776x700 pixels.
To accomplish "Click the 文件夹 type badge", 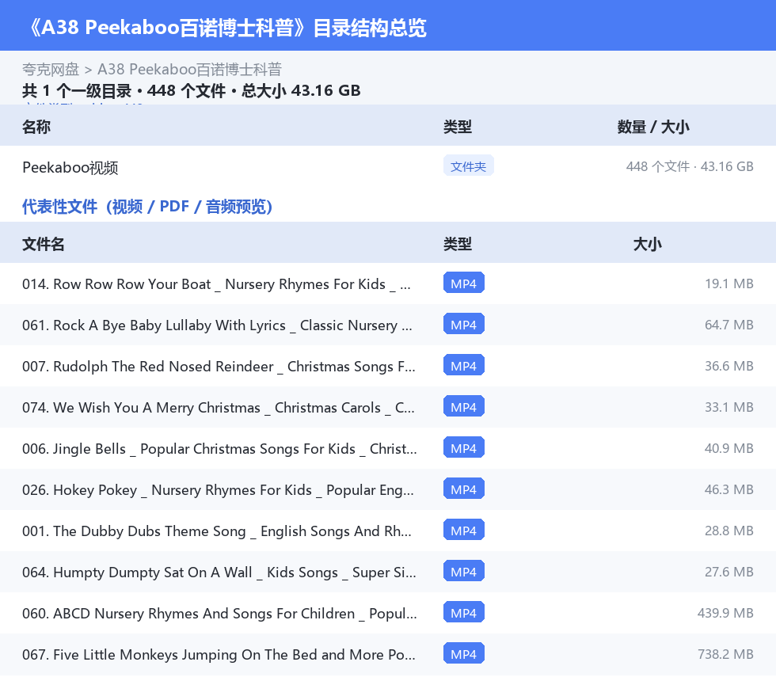I will pyautogui.click(x=468, y=166).
